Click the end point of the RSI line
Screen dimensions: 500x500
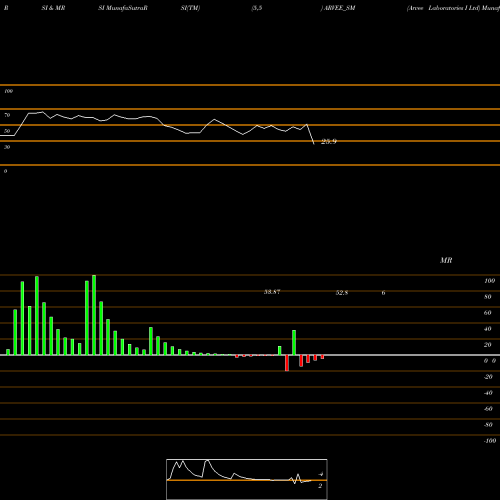coord(314,144)
